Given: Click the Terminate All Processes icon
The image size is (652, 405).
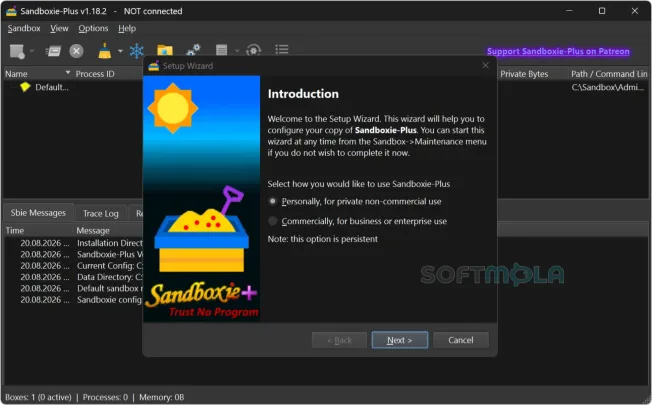Looking at the screenshot, I should tap(76, 51).
